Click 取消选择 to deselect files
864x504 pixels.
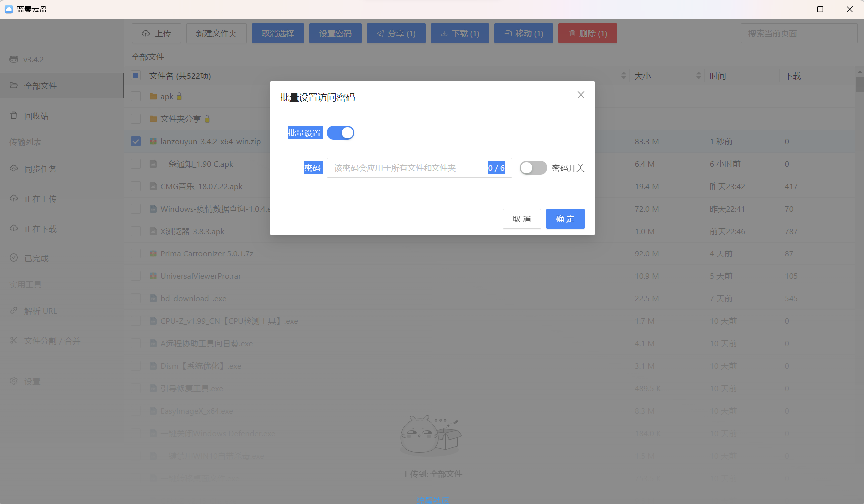[278, 33]
